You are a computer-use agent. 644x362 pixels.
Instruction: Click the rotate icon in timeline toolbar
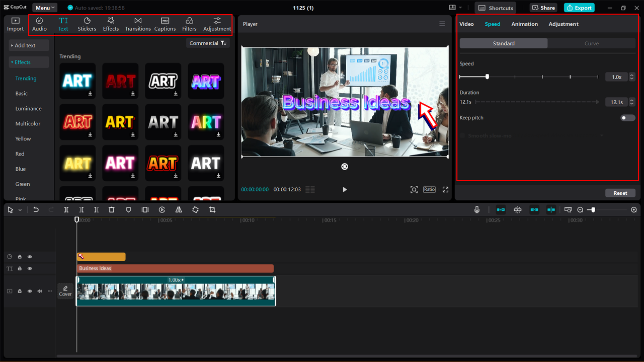click(195, 209)
